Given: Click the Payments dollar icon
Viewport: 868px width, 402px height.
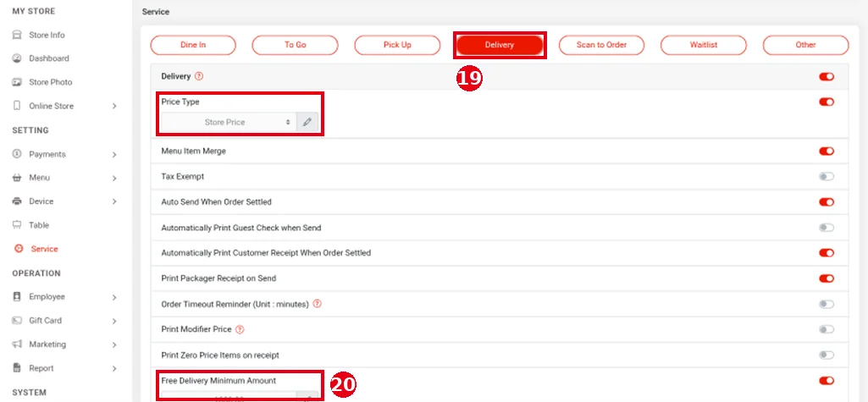Looking at the screenshot, I should [17, 154].
